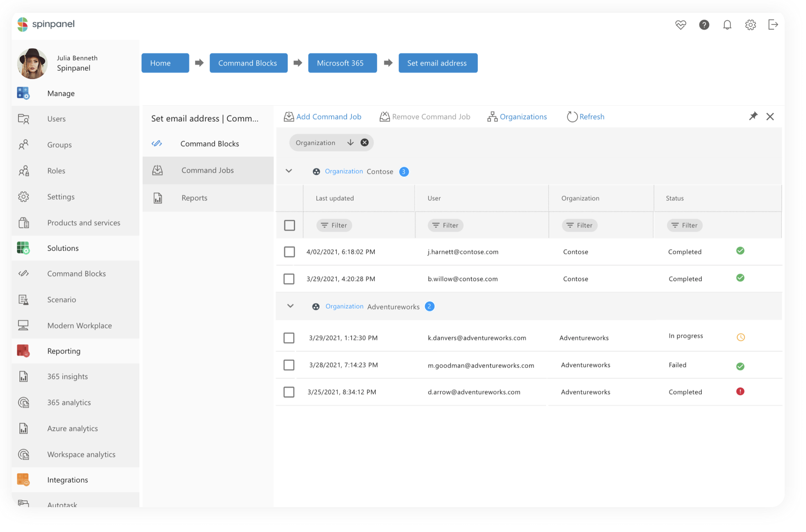Screen dimensions: 806x532
Task: Click the Set email address breadcrumb
Action: click(x=437, y=63)
